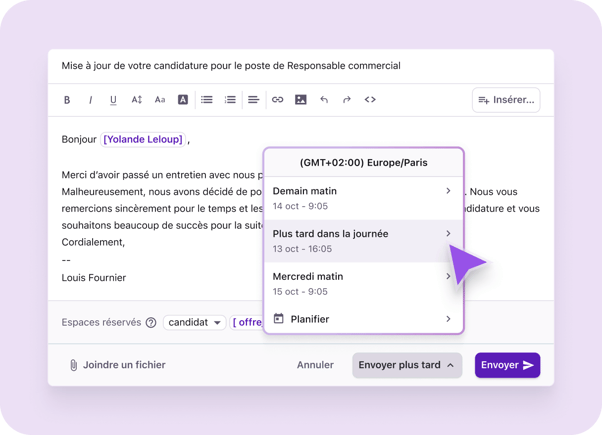Toggle bold formatting
The height and width of the screenshot is (435, 602).
point(67,100)
